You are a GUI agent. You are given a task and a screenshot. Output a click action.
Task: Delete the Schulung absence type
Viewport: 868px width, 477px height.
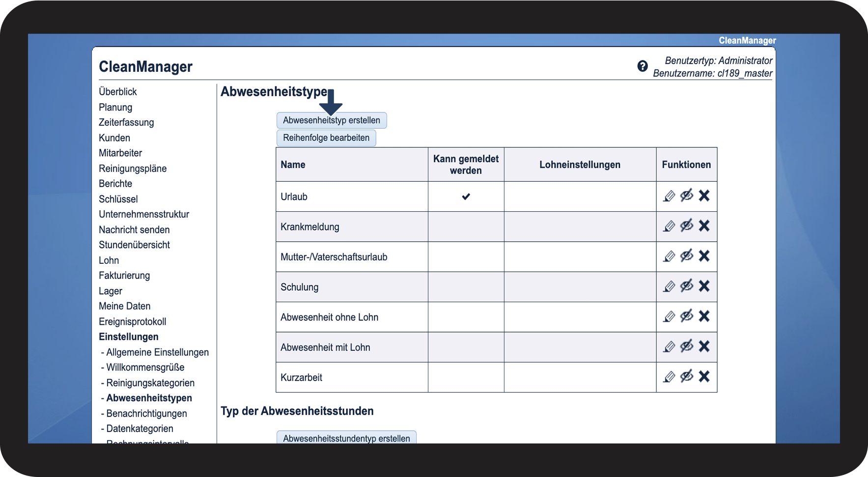click(704, 286)
